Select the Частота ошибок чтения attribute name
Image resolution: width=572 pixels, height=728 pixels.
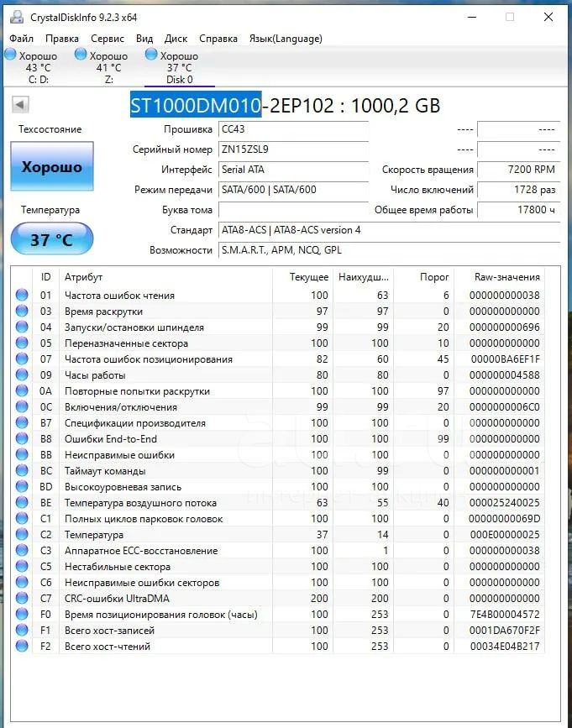coord(119,296)
